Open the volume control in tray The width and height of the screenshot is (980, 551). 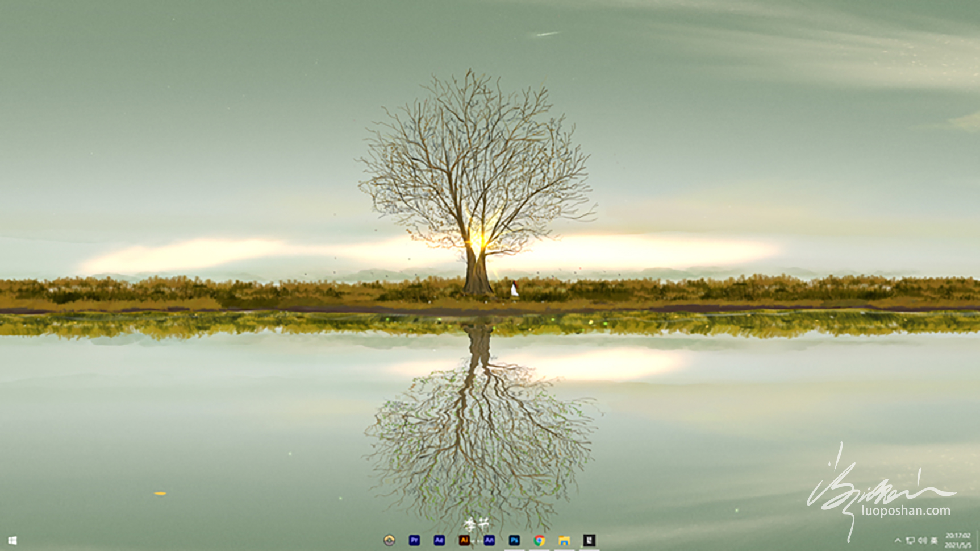pos(922,540)
